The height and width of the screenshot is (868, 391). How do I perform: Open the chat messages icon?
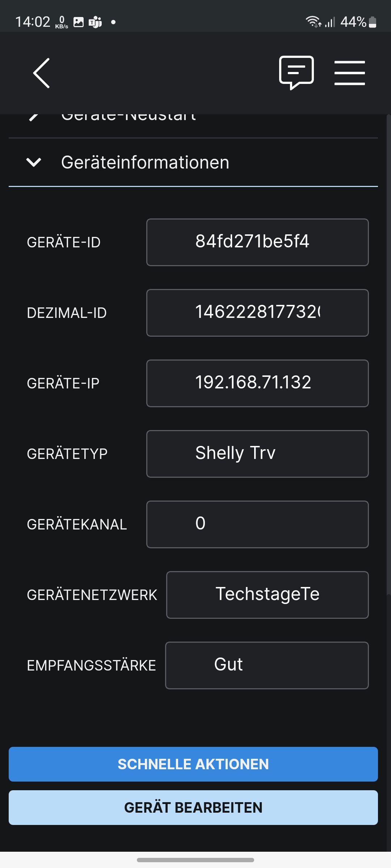(296, 72)
